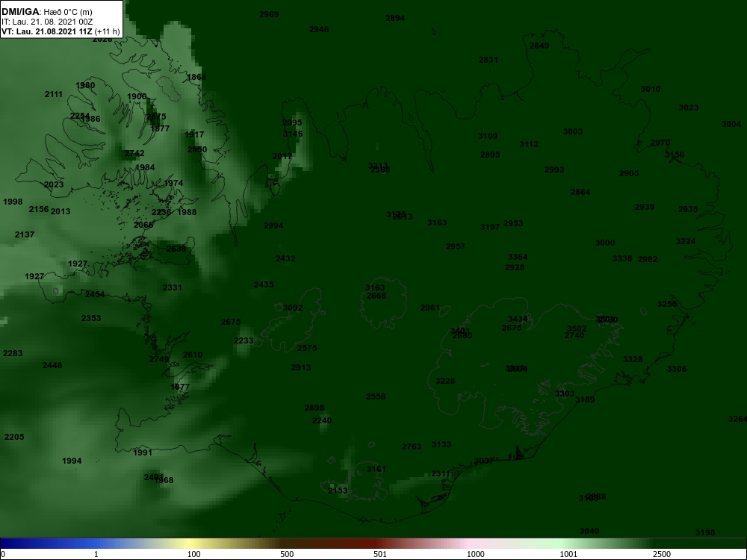Click the map value 2233
Image resolution: width=747 pixels, height=560 pixels.
pyautogui.click(x=244, y=341)
